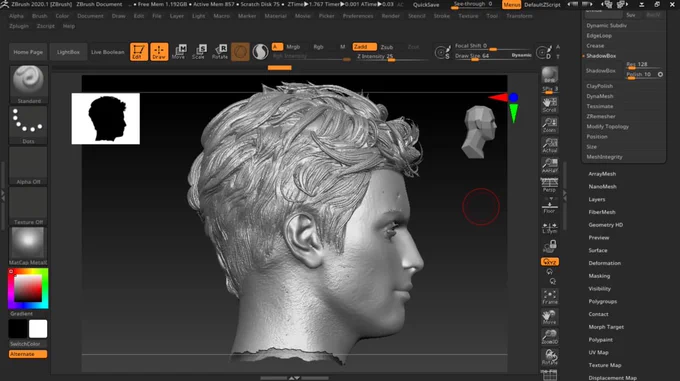Viewport: 680px width, 381px height.
Task: Expand the ArrayMesh subpalette
Action: pos(602,174)
